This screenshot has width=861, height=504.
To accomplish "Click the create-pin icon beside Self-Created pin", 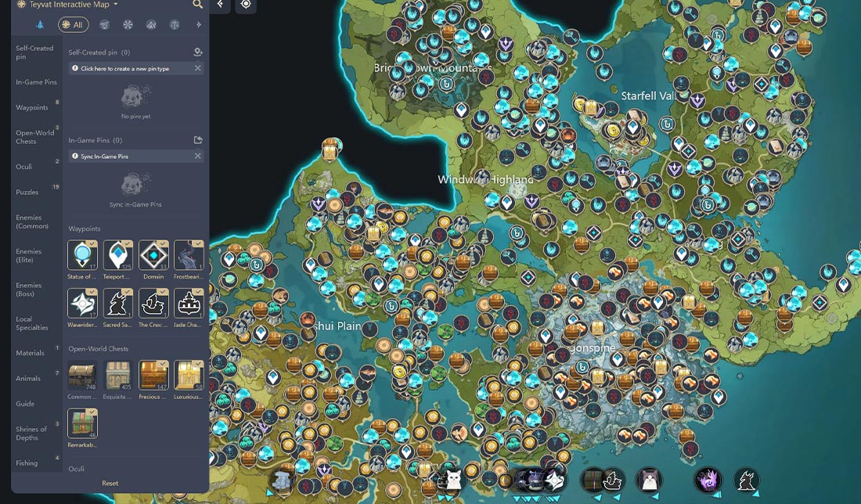I will click(198, 51).
